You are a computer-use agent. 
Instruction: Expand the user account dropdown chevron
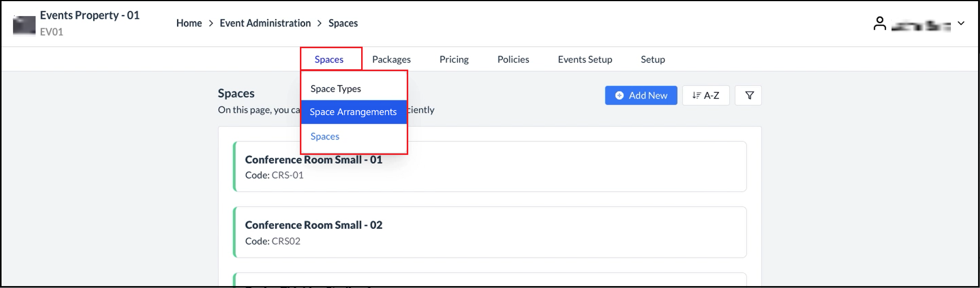(x=961, y=23)
